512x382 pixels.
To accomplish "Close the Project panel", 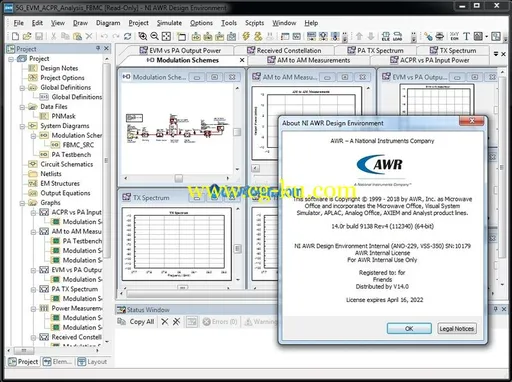I will coord(106,48).
